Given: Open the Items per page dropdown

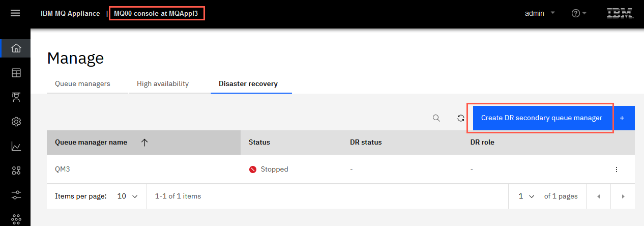Looking at the screenshot, I should (127, 196).
